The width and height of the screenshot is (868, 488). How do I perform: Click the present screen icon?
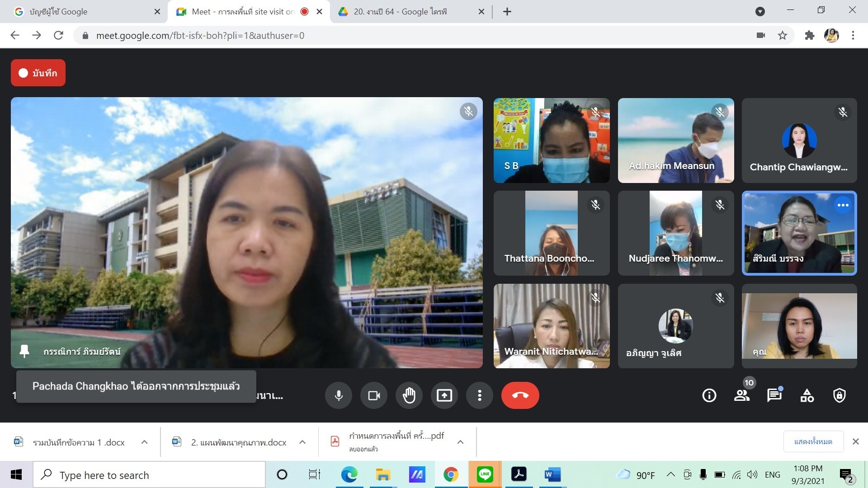point(444,395)
